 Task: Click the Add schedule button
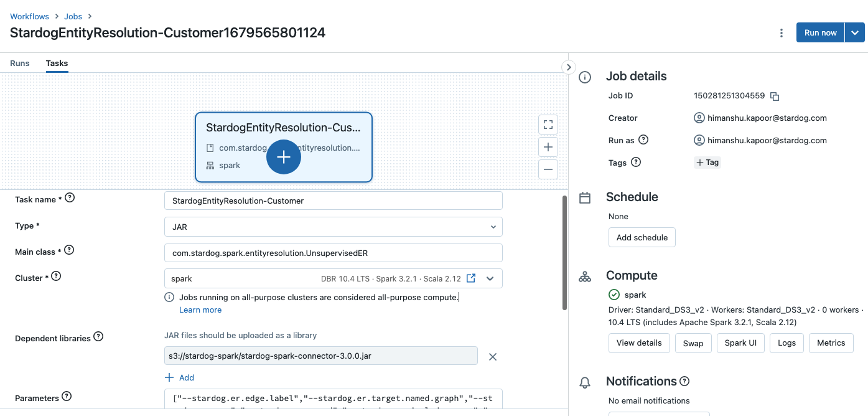642,237
